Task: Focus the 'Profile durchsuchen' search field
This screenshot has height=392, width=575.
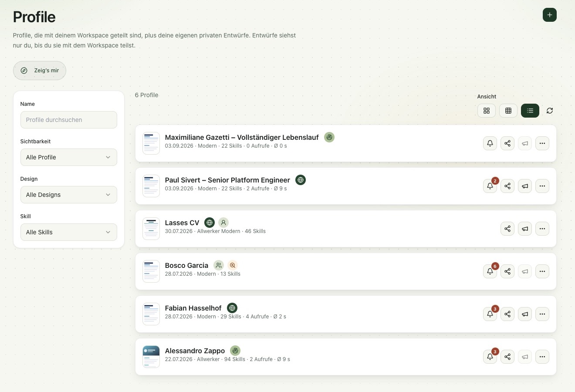Action: coord(69,120)
